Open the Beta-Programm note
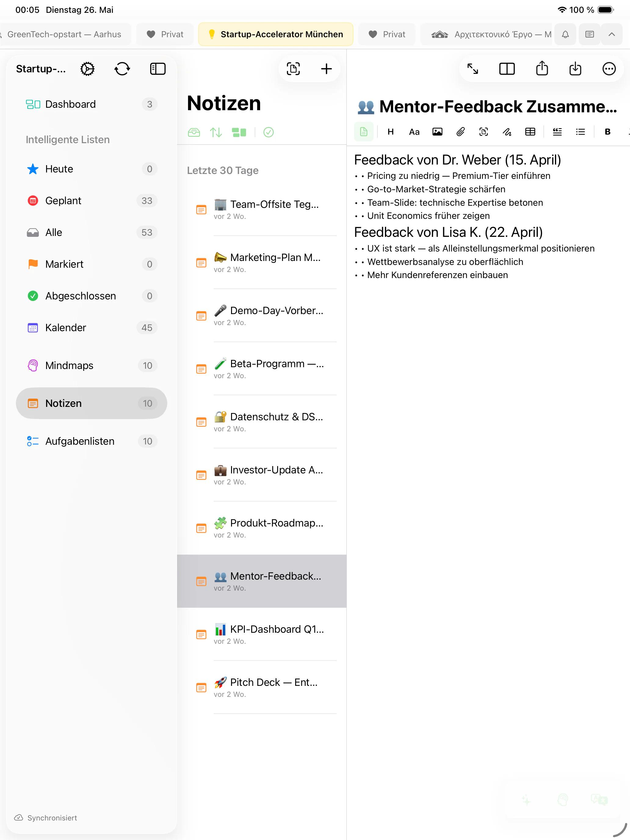The height and width of the screenshot is (840, 630). [x=262, y=369]
